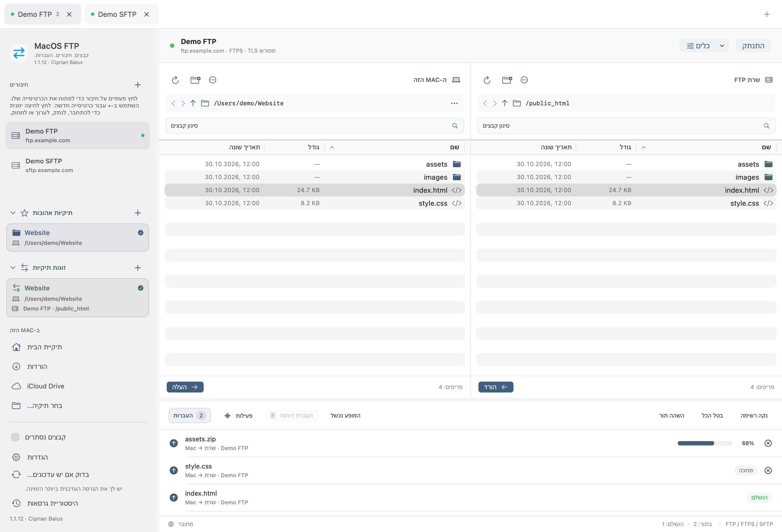Image resolution: width=782 pixels, height=532 pixels.
Task: Open the העברות transfers tab
Action: pos(190,416)
